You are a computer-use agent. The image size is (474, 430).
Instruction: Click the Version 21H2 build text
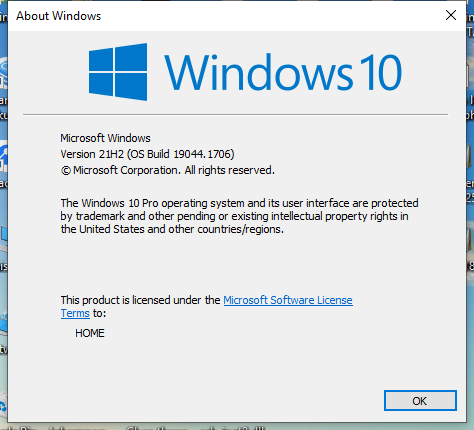pos(147,154)
